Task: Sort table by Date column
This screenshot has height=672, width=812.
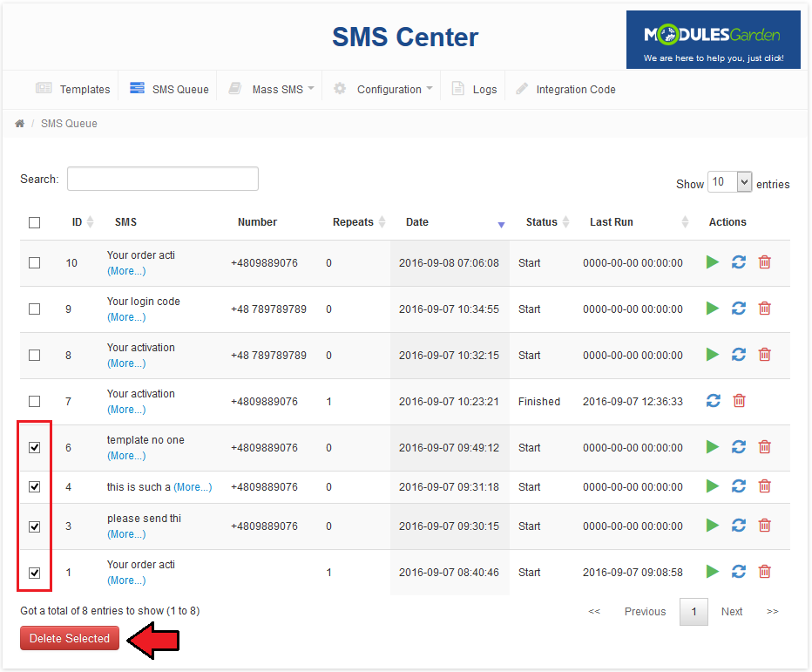Action: [x=455, y=221]
